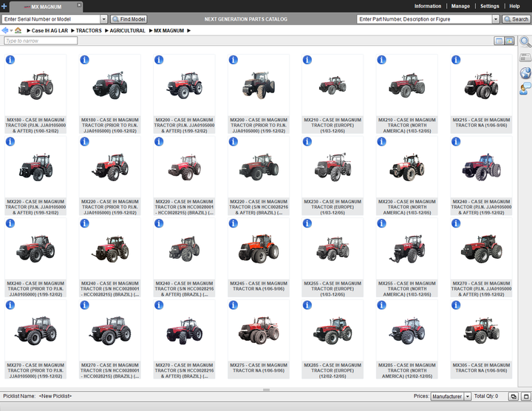Open info for MX230 Europe tractor

coord(307,141)
